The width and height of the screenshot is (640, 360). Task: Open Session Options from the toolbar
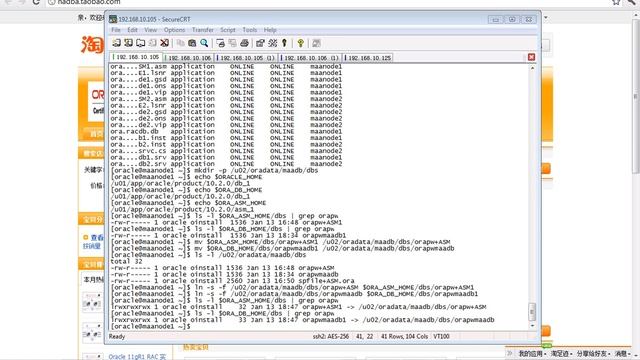point(260,43)
